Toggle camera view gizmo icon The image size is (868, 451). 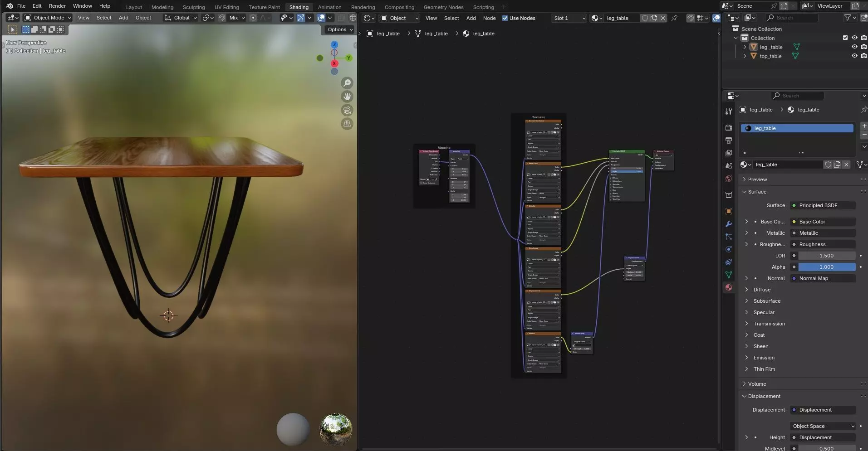tap(347, 110)
